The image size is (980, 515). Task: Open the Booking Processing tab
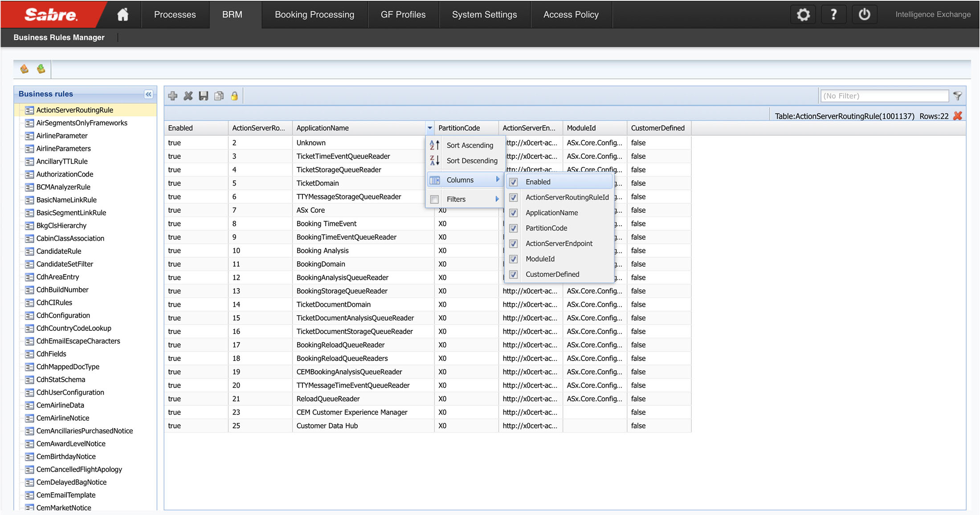(x=314, y=15)
